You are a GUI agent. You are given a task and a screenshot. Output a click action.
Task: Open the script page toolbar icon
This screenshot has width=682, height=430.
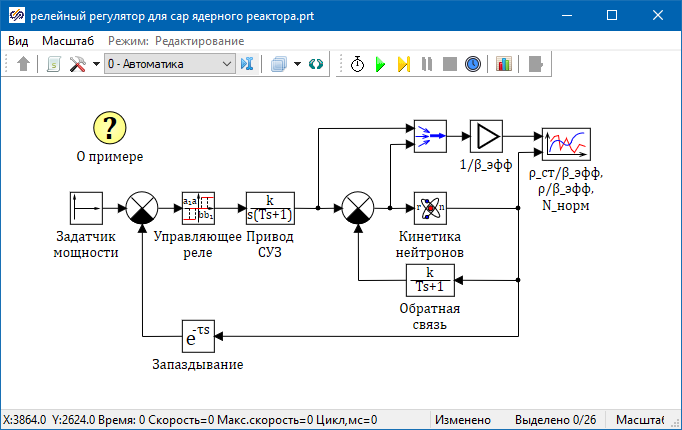tap(54, 64)
